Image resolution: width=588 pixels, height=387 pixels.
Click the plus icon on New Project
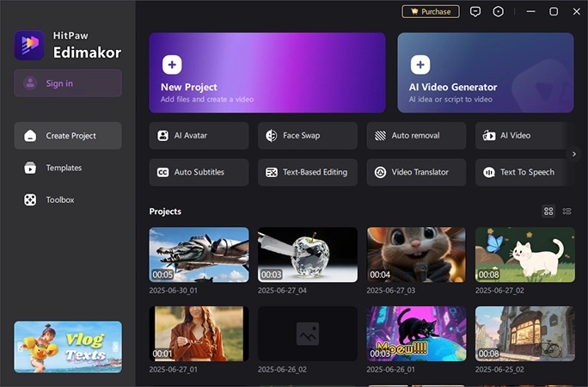[172, 64]
